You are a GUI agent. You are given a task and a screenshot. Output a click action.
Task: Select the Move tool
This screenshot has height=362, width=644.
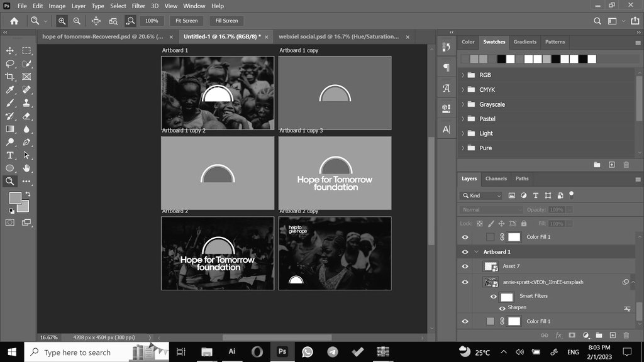[x=10, y=50]
